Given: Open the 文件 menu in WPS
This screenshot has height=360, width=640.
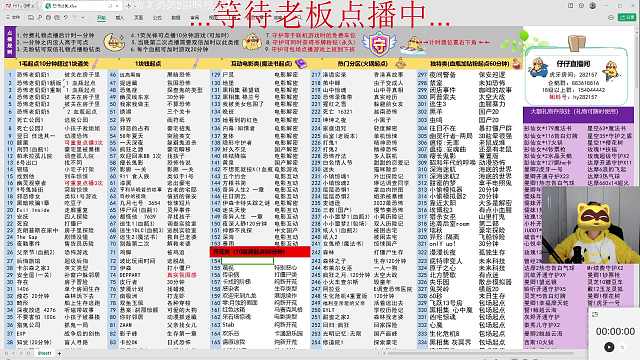Looking at the screenshot, I should (x=13, y=18).
